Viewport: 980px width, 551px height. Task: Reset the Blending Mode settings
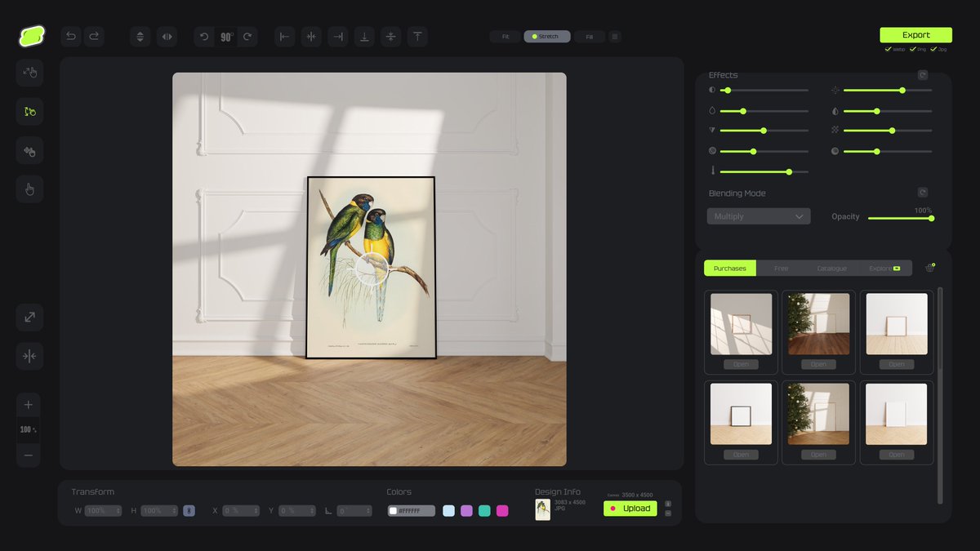923,193
